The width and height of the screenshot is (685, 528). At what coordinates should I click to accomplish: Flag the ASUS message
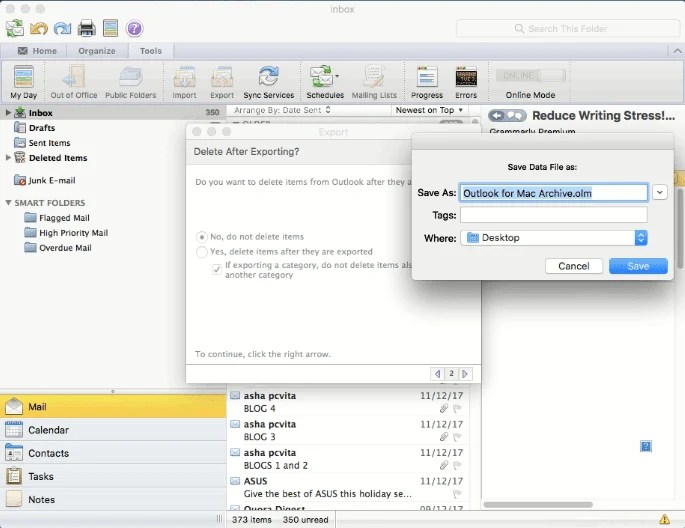pyautogui.click(x=457, y=494)
